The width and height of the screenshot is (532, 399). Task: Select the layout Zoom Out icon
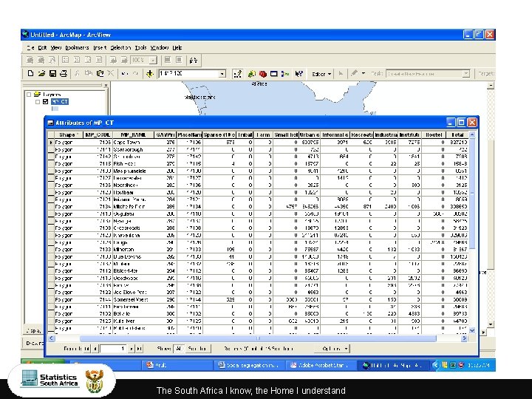point(41,60)
